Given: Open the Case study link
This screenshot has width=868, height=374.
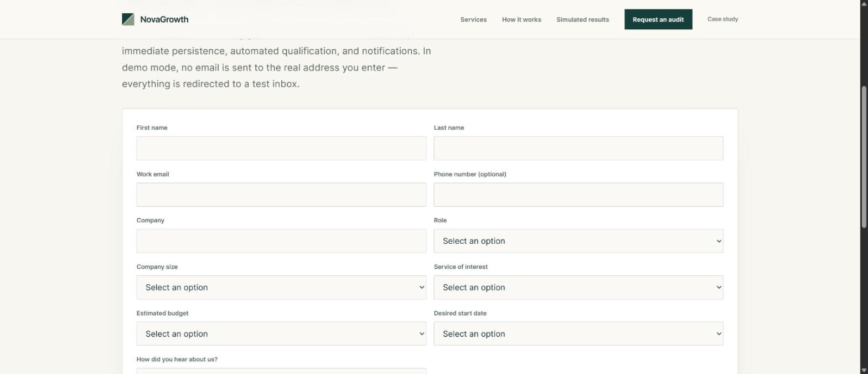Looking at the screenshot, I should coord(722,19).
